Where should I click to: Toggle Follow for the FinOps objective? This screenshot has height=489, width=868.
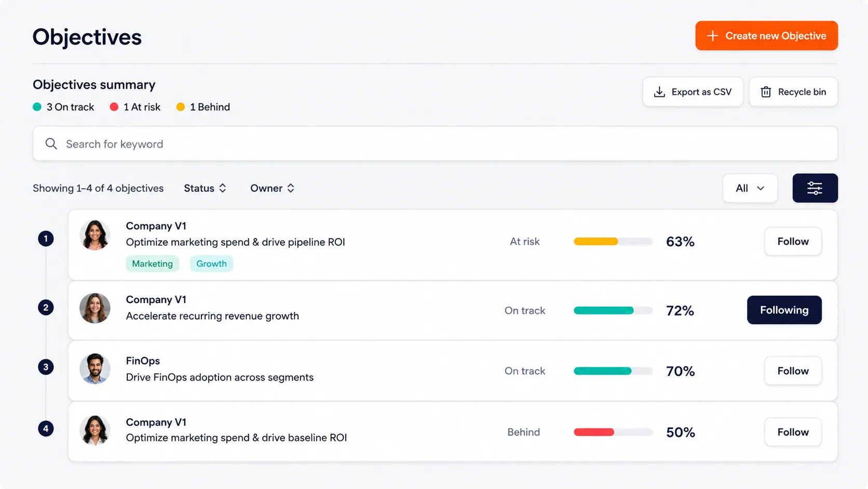click(x=793, y=371)
